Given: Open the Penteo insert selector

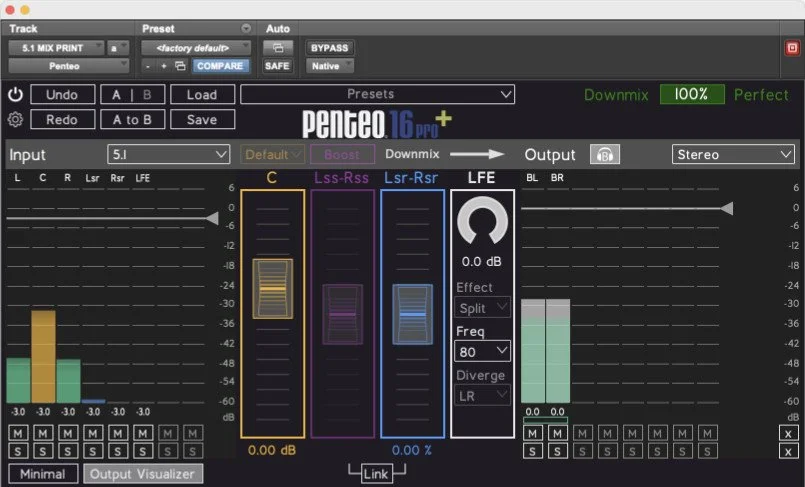Looking at the screenshot, I should [68, 66].
